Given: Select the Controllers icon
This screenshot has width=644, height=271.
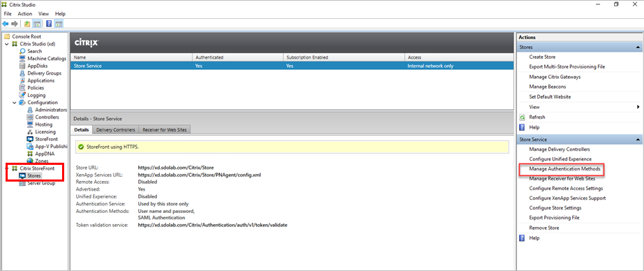Looking at the screenshot, I should click(x=30, y=117).
